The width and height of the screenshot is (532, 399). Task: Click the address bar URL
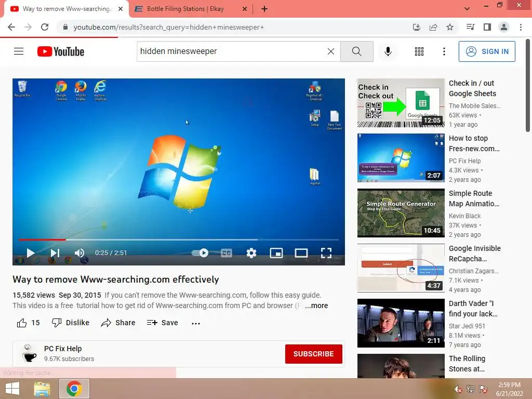(x=169, y=27)
